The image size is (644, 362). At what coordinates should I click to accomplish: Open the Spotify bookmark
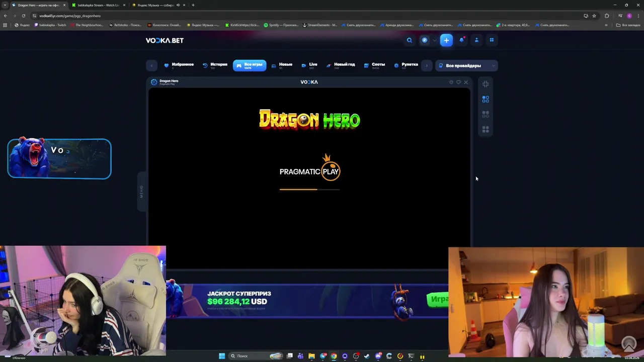coord(281,25)
